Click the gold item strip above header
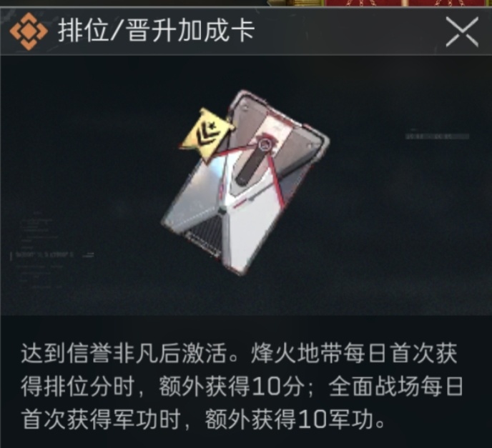 (296, 3)
